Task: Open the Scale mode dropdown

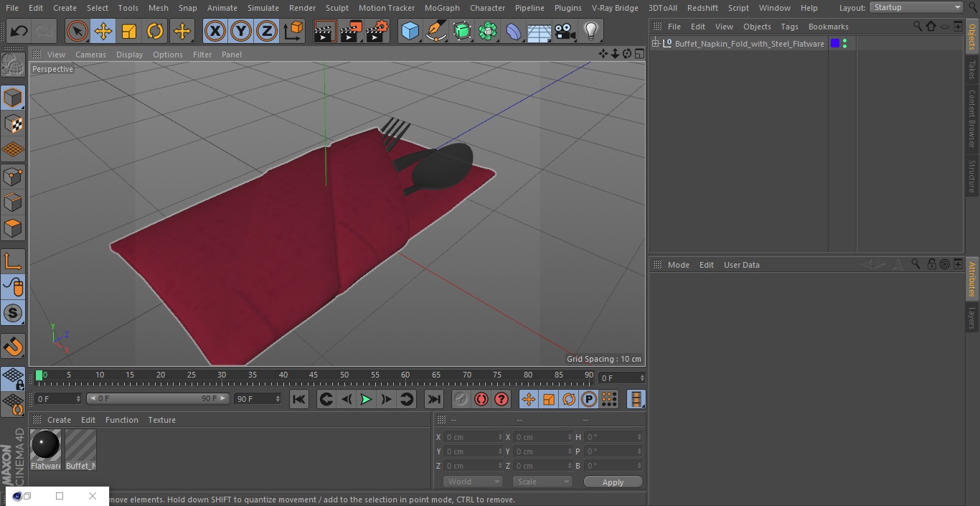Action: (542, 482)
